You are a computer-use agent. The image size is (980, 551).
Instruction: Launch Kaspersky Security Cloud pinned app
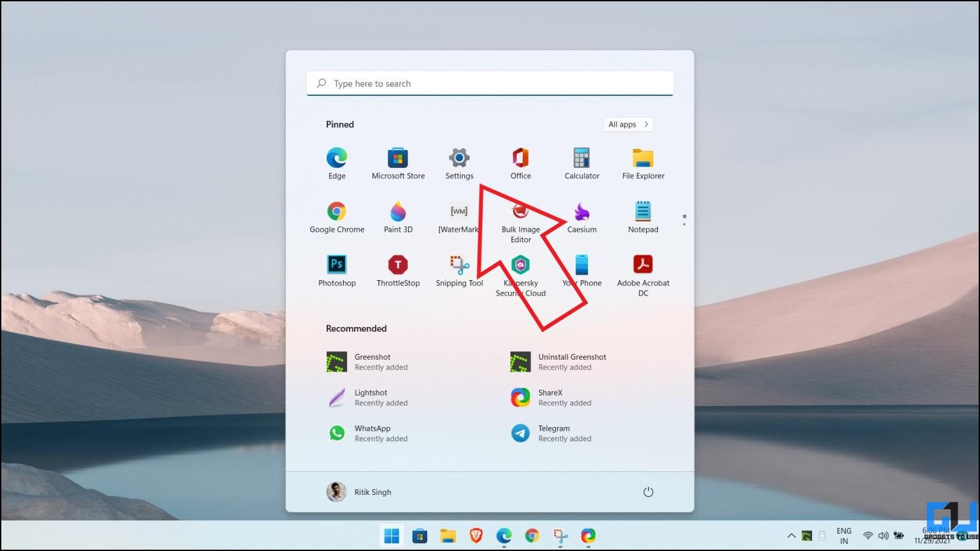tap(521, 275)
